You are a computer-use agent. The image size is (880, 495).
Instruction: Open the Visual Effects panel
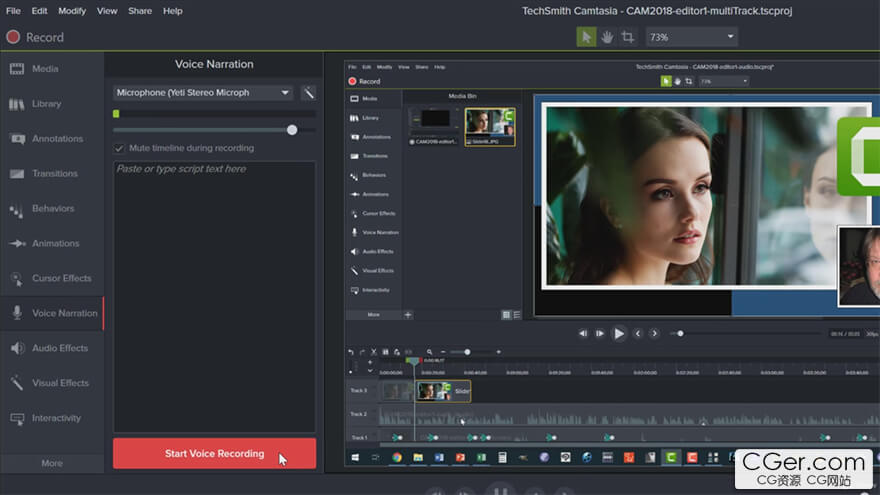[52, 383]
